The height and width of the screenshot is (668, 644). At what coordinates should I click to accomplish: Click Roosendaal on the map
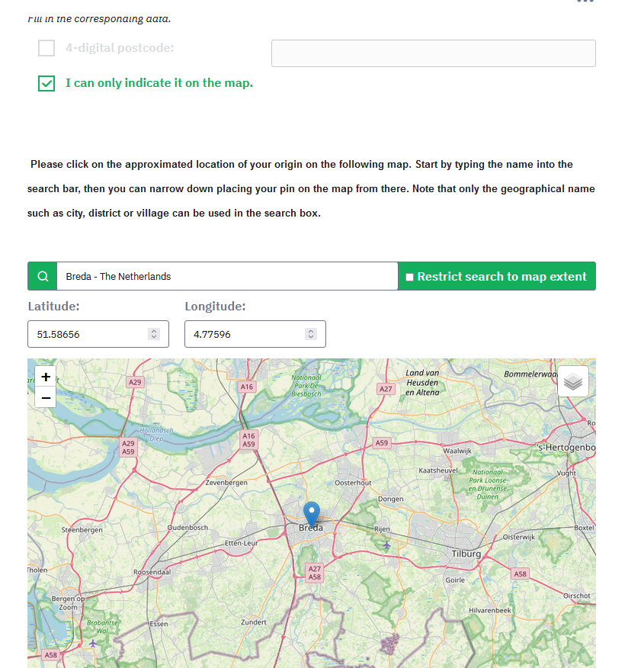pos(152,571)
